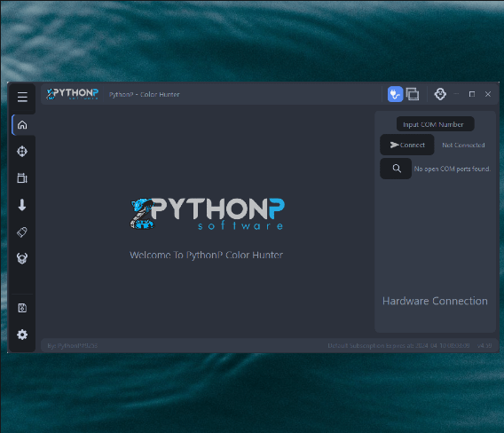Click the Not Connected status label
Screen dimensions: 504x433
463,146
